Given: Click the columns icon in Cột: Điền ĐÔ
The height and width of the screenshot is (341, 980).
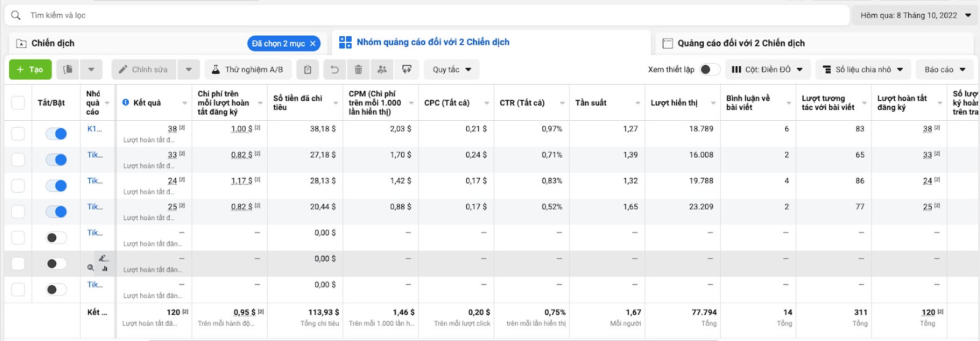Looking at the screenshot, I should click(x=737, y=70).
